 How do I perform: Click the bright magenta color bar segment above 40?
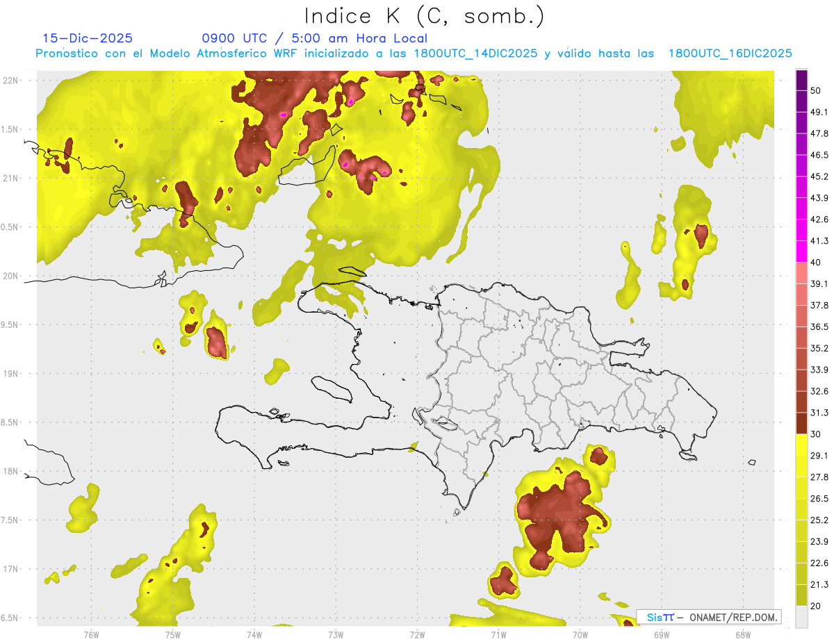801,251
